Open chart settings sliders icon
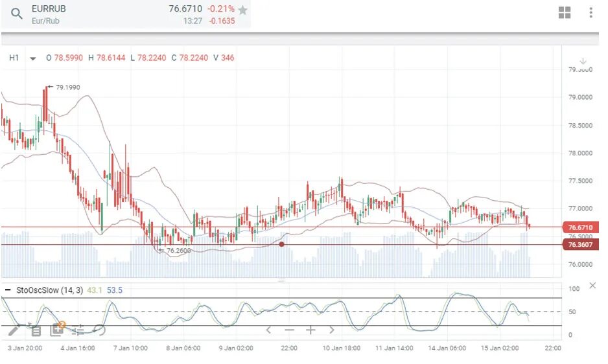Image resolution: width=608 pixels, height=364 pixels. point(78,330)
